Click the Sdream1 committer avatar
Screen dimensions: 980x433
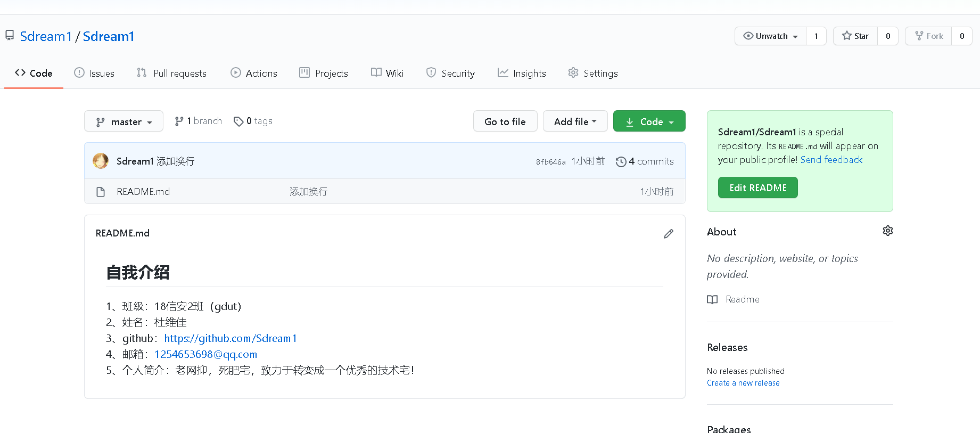click(101, 161)
